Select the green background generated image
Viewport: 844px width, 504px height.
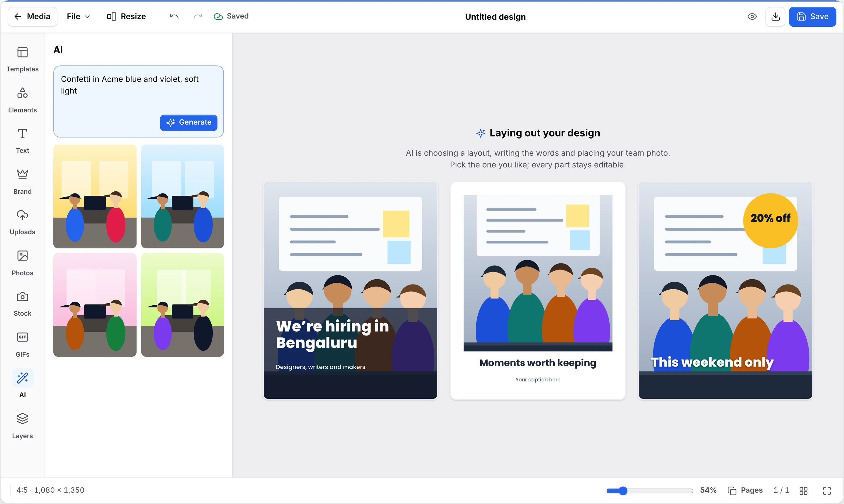(x=182, y=305)
